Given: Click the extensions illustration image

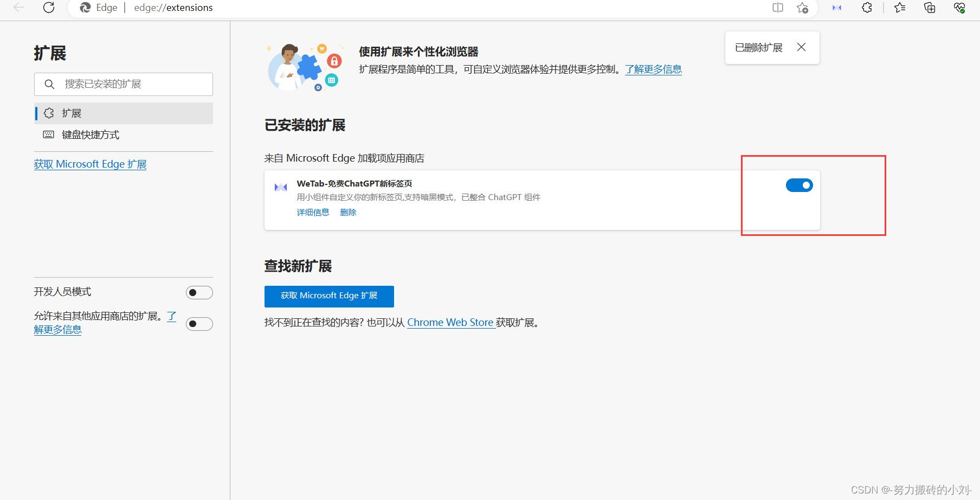Looking at the screenshot, I should pos(305,67).
